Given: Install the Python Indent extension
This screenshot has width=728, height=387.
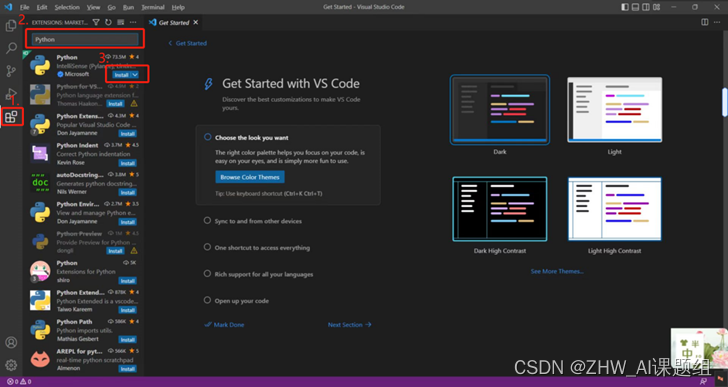Looking at the screenshot, I should pyautogui.click(x=127, y=163).
